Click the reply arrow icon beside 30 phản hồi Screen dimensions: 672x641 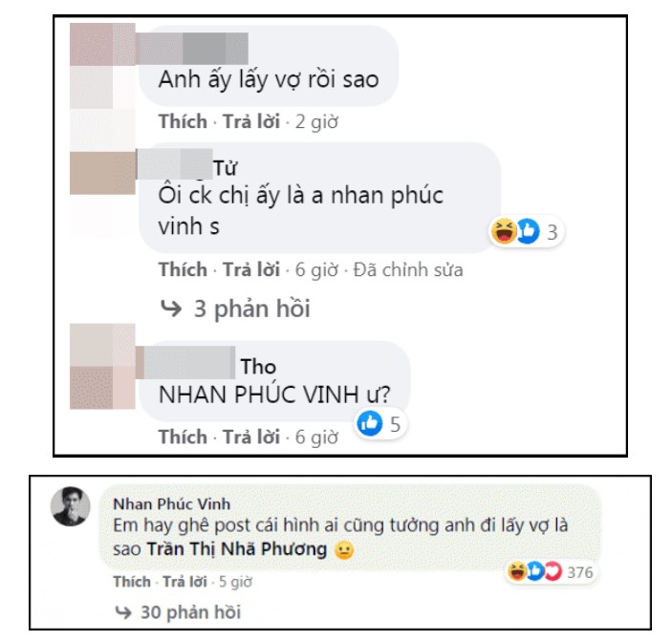[123, 612]
